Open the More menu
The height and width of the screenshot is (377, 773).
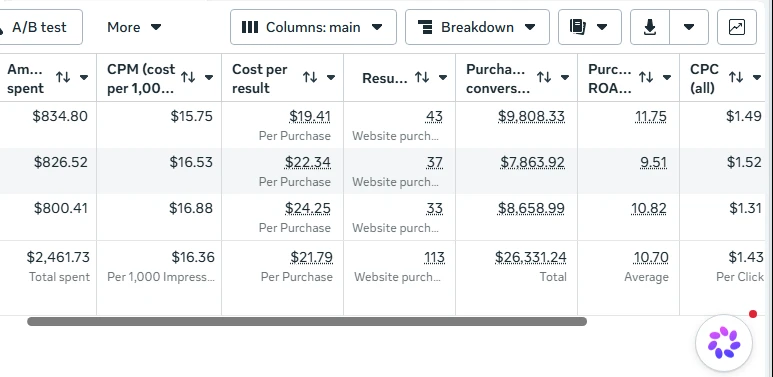point(134,27)
